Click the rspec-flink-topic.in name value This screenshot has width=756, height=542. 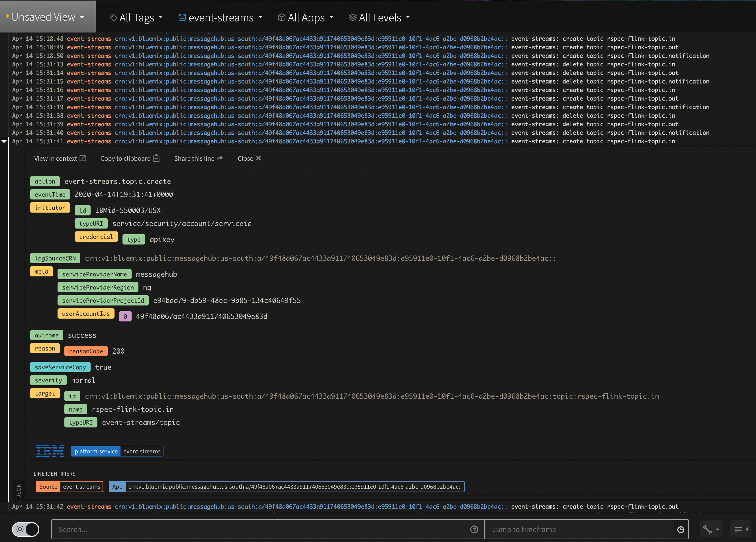(133, 409)
